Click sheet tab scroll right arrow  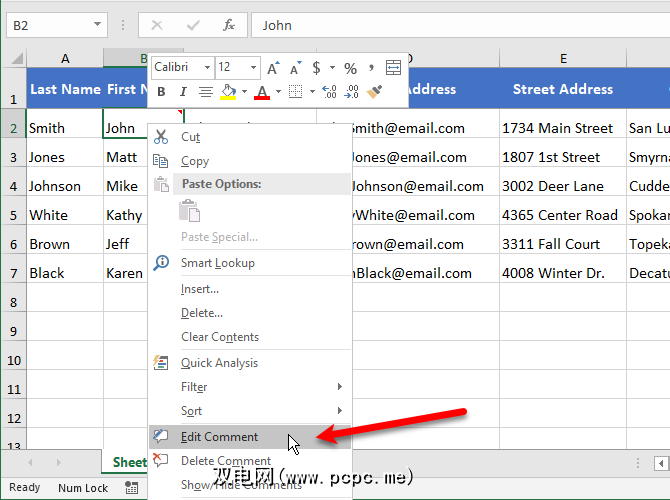point(59,462)
